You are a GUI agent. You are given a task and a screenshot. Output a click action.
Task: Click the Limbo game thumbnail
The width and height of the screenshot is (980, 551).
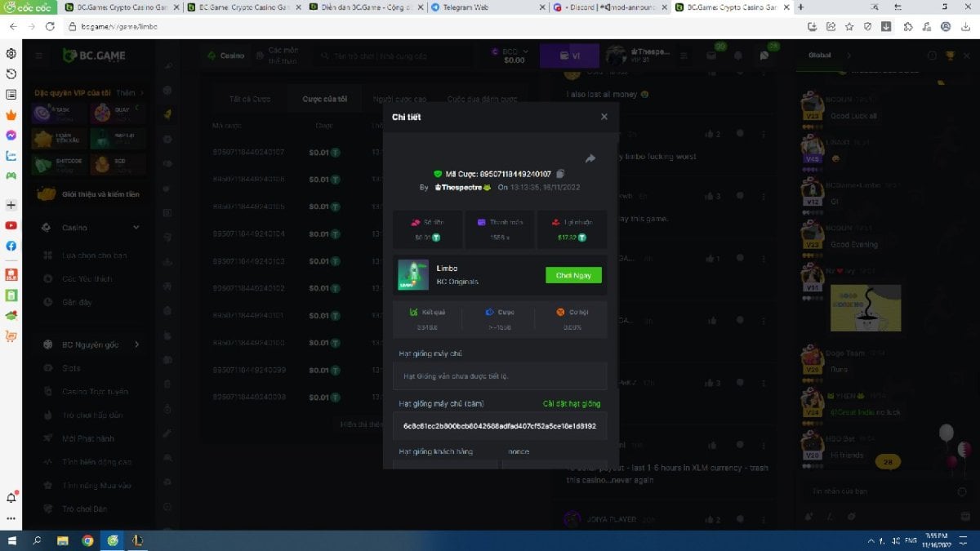412,275
